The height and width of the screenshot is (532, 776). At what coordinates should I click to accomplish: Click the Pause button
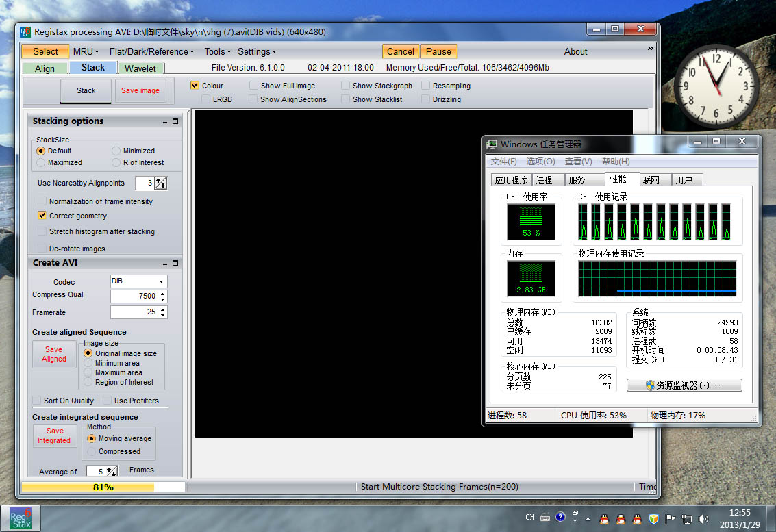tap(438, 51)
